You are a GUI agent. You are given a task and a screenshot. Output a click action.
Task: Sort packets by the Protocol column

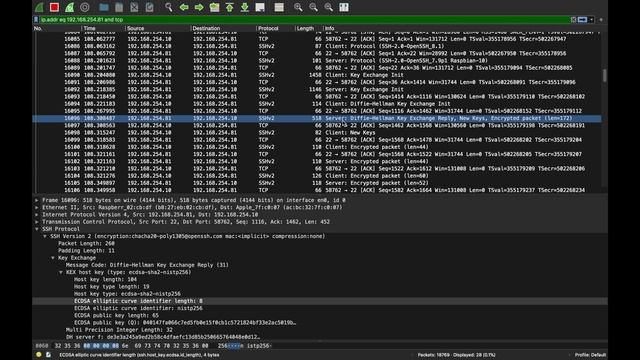[276, 29]
